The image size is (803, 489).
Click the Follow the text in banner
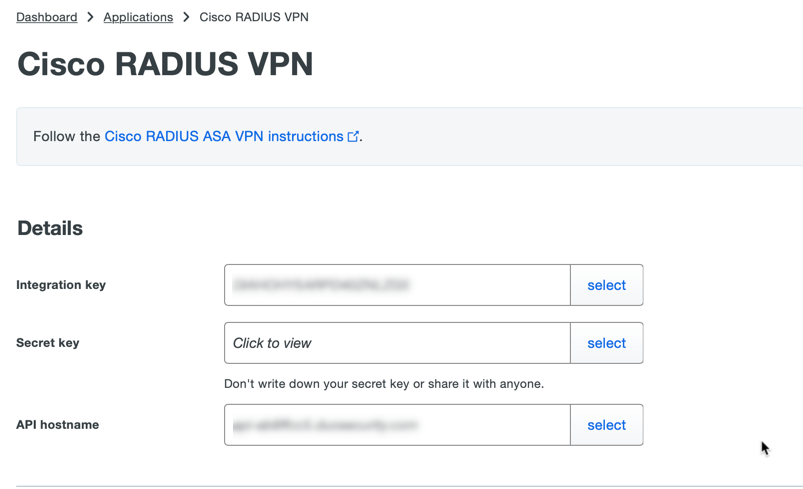(67, 136)
